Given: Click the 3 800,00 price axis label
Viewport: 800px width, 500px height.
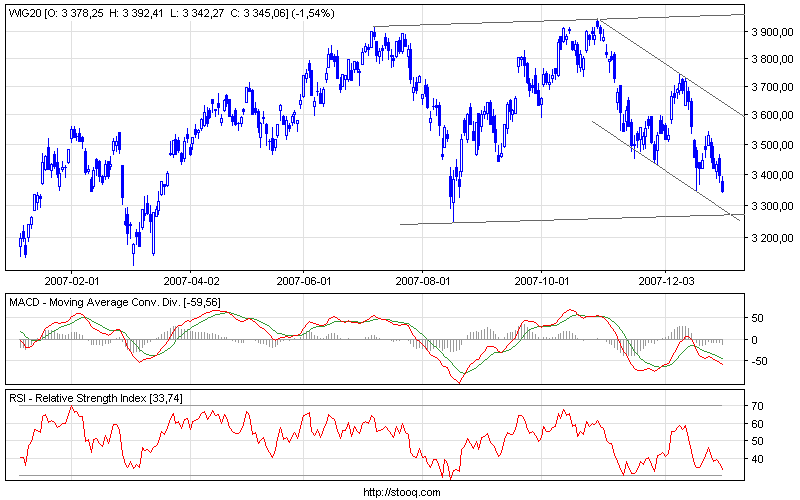Looking at the screenshot, I should tap(772, 59).
